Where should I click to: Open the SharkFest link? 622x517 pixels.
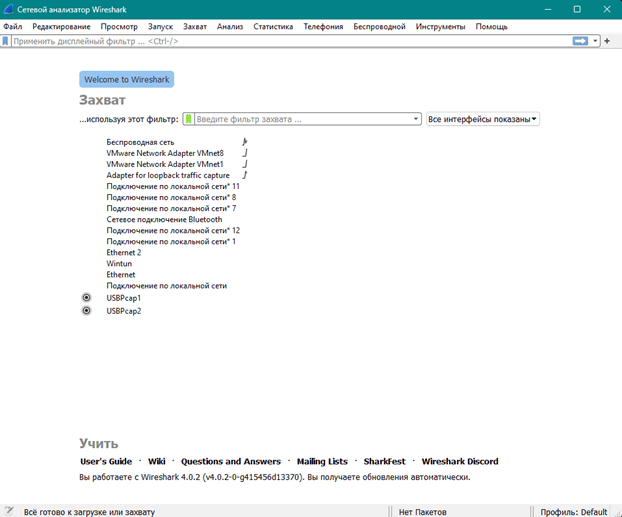pos(384,461)
